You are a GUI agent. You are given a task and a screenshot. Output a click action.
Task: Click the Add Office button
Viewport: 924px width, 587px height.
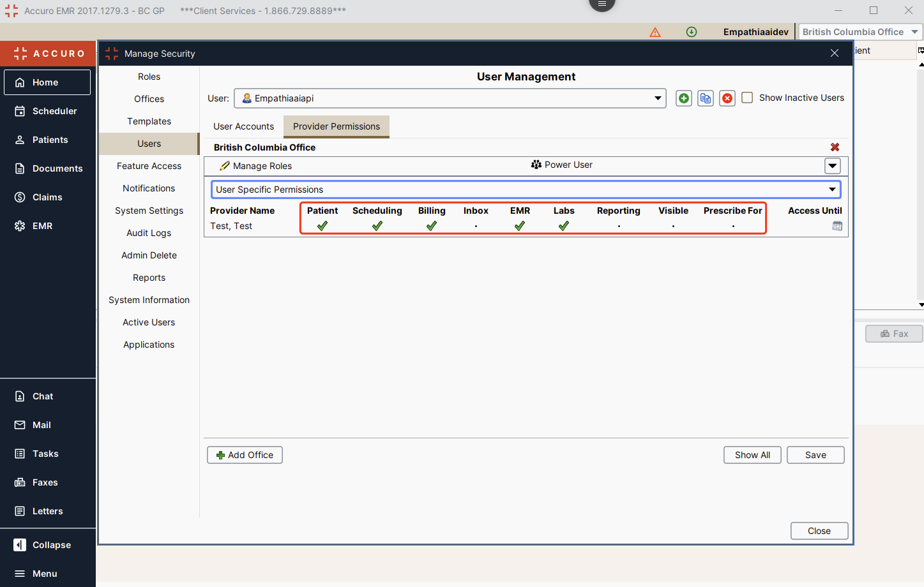[x=245, y=455]
